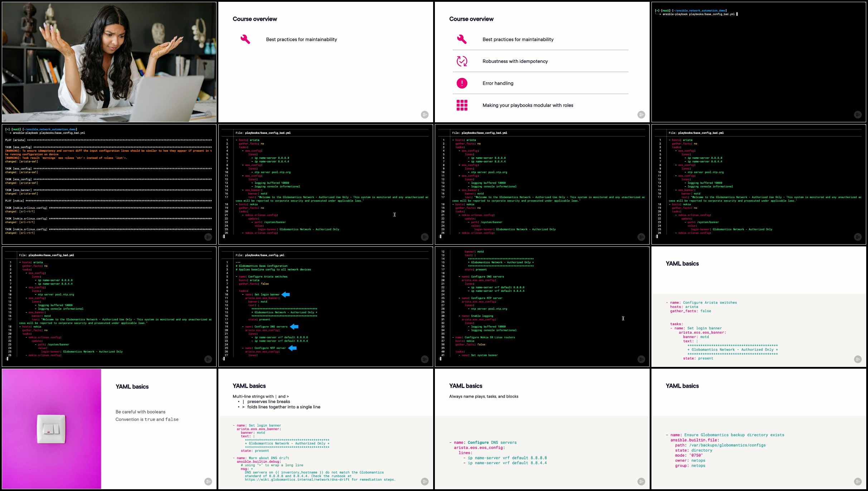Click 'Robustness with idempotency' text
The width and height of the screenshot is (868, 491).
[515, 61]
